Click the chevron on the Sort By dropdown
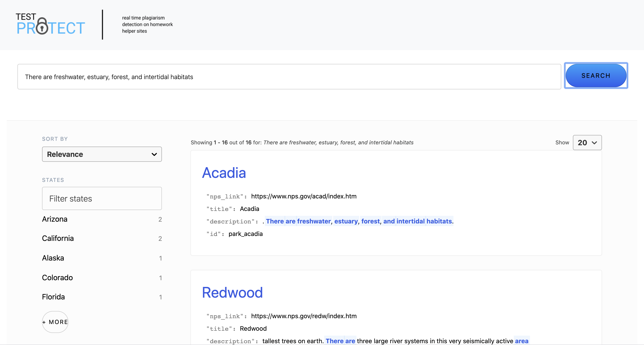Viewport: 644px width, 345px height. point(154,154)
